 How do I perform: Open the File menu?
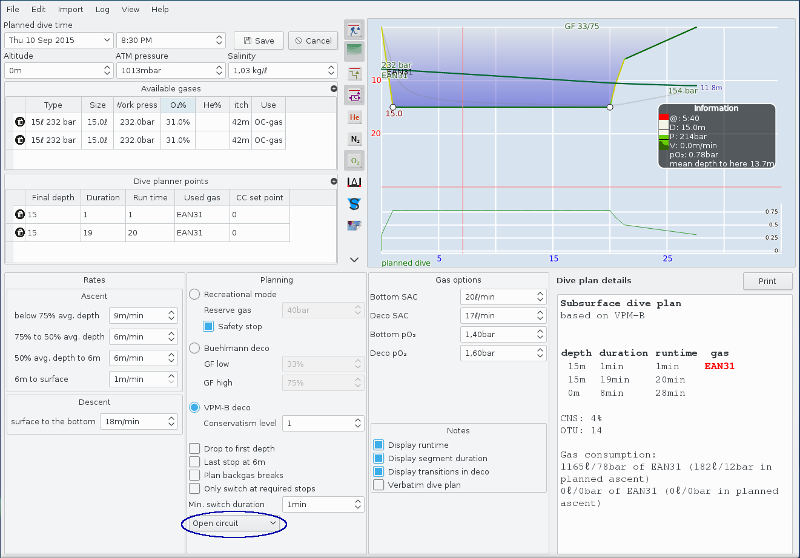coord(12,9)
